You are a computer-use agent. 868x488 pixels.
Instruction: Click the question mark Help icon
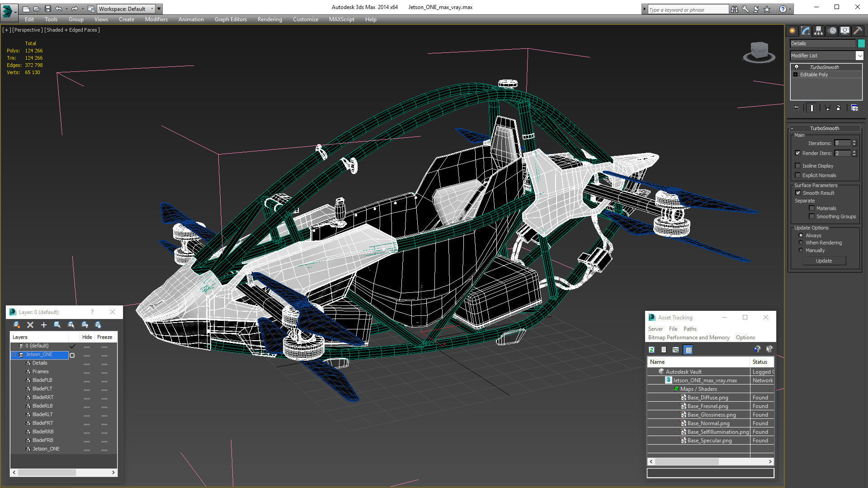click(x=783, y=9)
